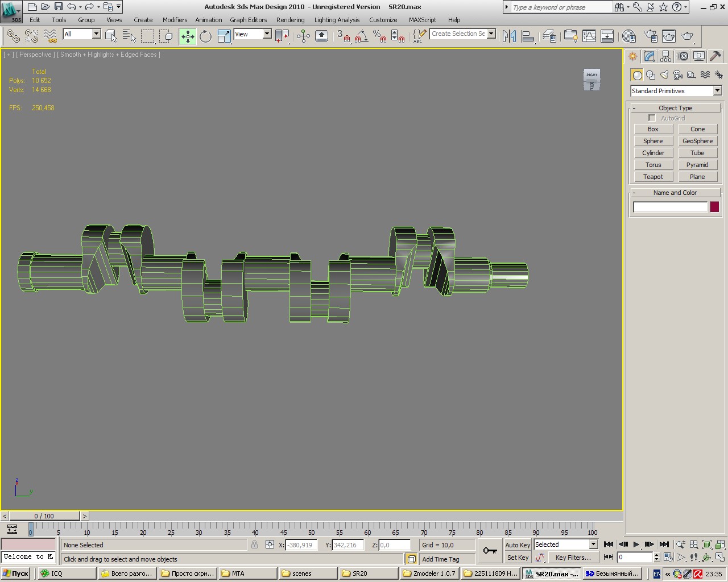Open the Edit menu

click(x=35, y=20)
